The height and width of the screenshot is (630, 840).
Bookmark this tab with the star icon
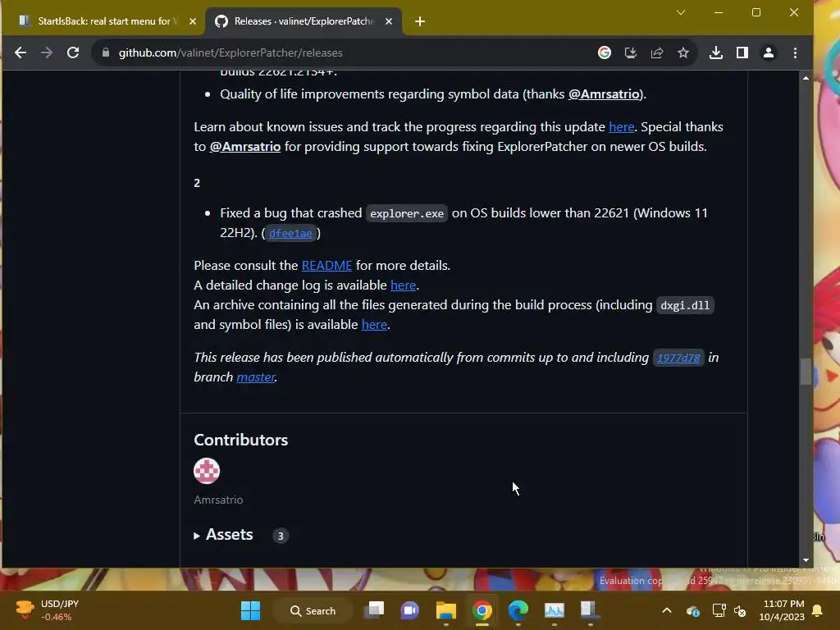(x=683, y=52)
